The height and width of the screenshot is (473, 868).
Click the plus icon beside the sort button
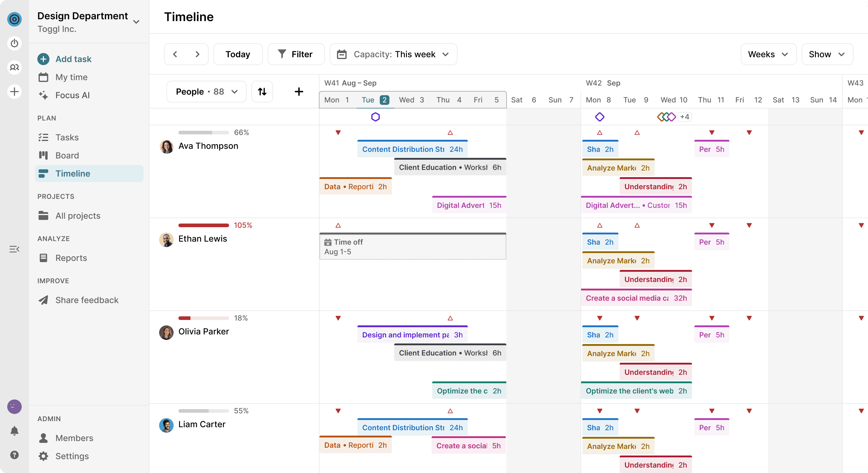click(x=299, y=92)
